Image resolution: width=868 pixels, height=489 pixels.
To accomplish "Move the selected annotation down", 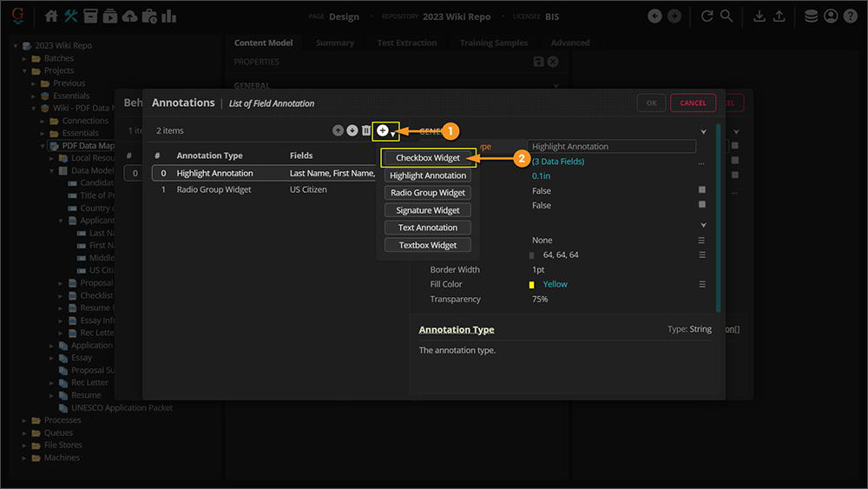I will coord(352,130).
